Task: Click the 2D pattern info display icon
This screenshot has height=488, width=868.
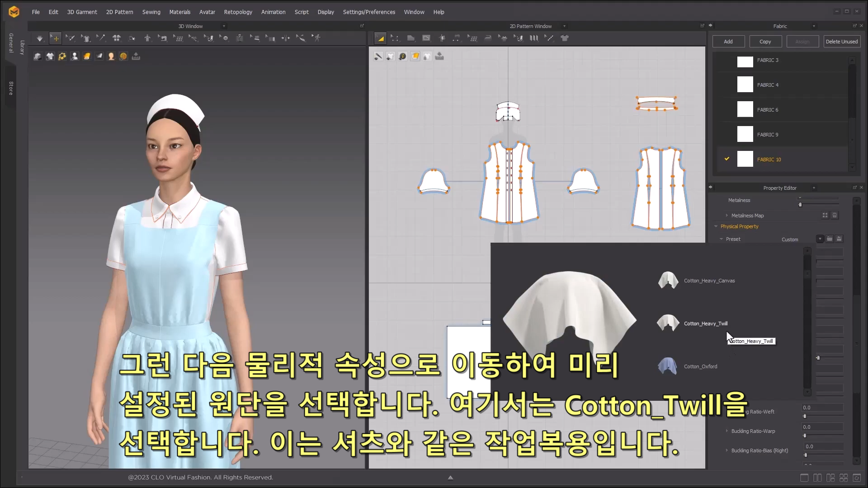Action: [402, 56]
